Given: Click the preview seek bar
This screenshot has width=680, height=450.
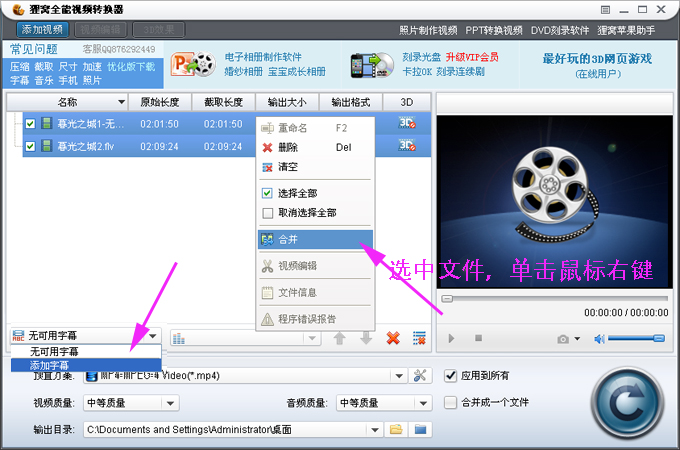Looking at the screenshot, I should (555, 299).
